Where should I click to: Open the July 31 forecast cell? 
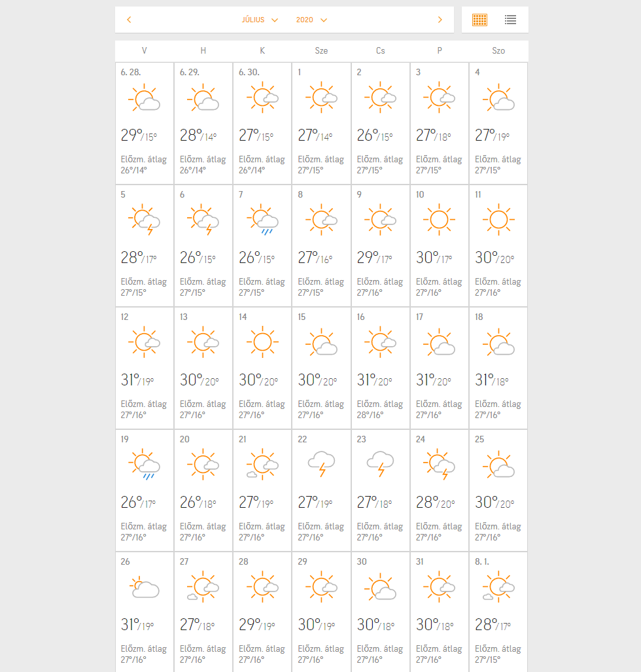click(440, 612)
